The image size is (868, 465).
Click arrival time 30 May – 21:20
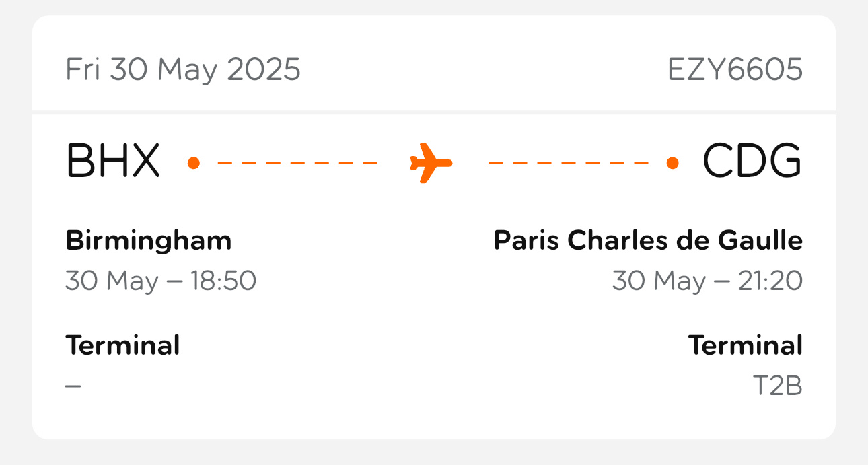(707, 281)
